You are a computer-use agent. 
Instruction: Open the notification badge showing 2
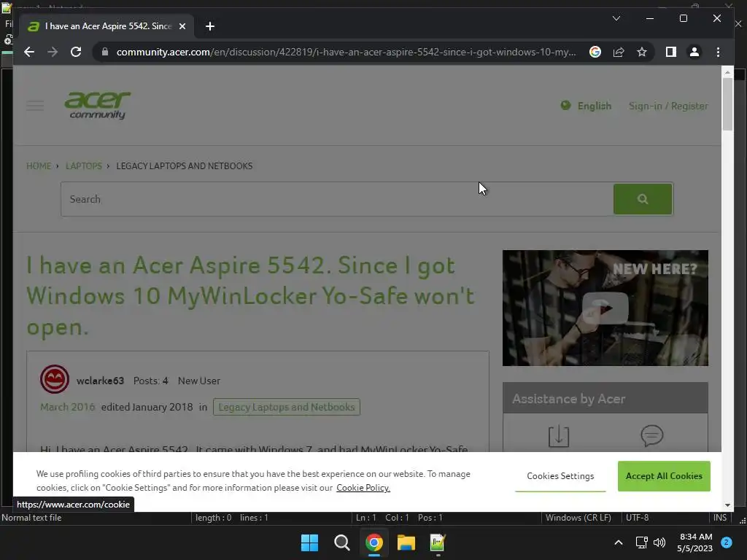coord(727,542)
